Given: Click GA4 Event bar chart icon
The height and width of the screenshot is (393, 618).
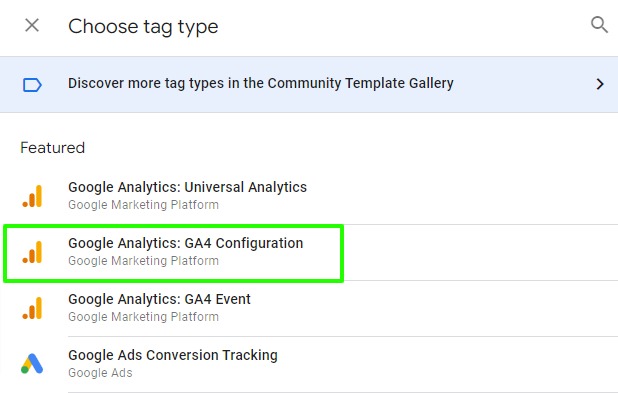Looking at the screenshot, I should pyautogui.click(x=32, y=308).
